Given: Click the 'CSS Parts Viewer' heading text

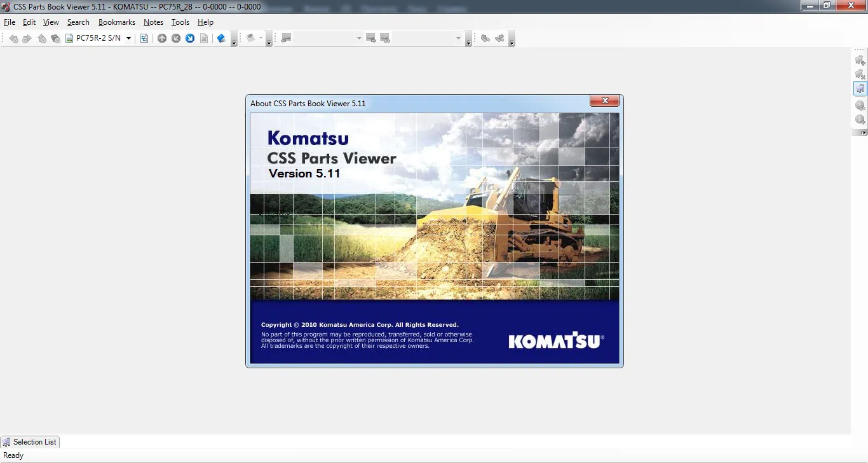Looking at the screenshot, I should (332, 158).
